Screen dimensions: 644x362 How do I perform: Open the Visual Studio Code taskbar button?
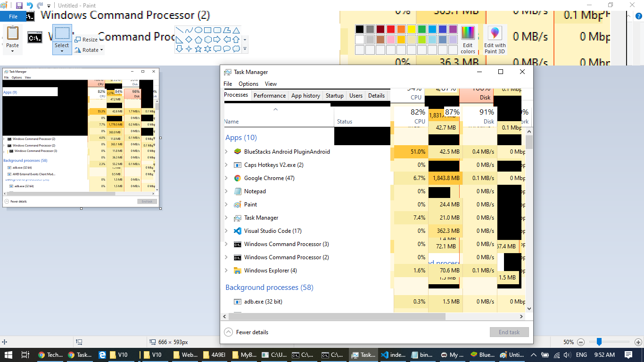pos(393,355)
